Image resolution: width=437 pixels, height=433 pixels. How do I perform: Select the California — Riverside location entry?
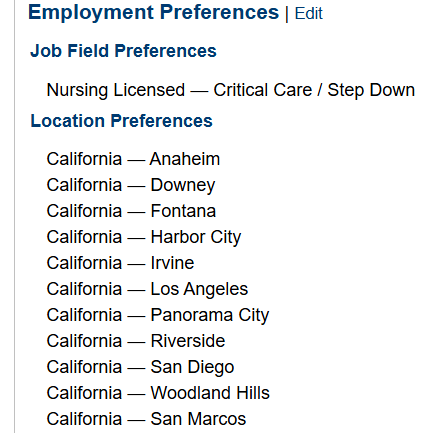[x=136, y=341]
